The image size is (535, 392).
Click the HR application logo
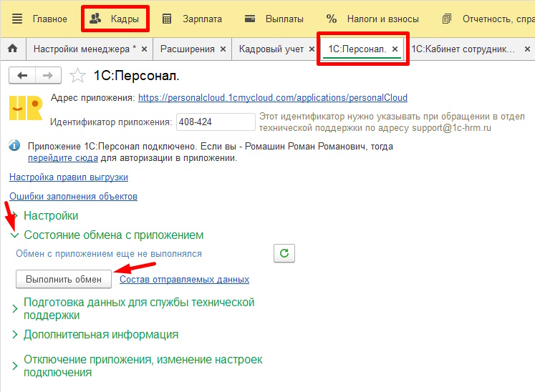coord(26,108)
